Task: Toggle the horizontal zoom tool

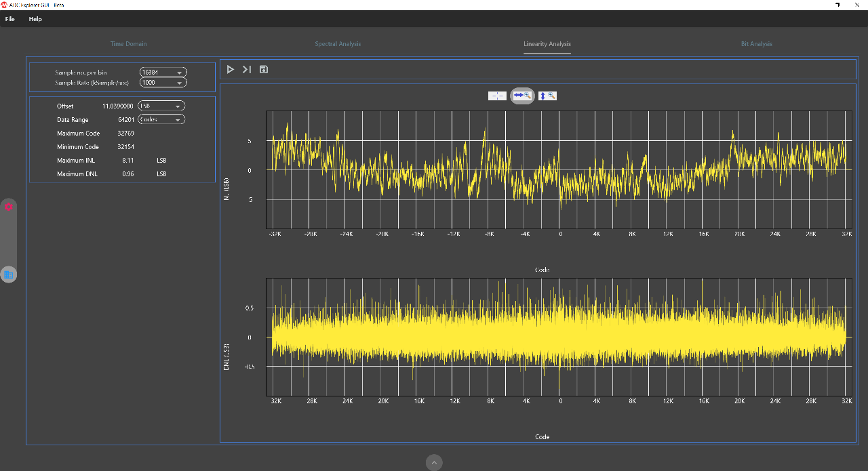Action: pos(522,96)
